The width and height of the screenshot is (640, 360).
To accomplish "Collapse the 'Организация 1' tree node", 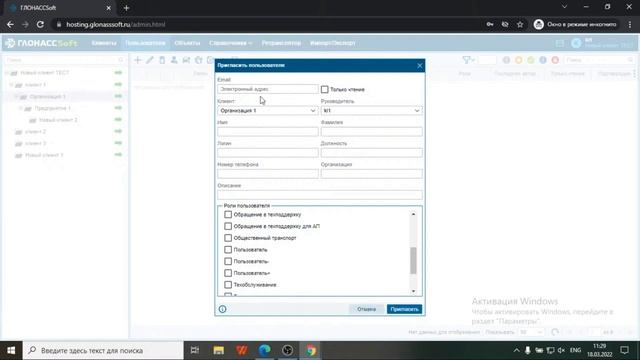I will [16, 96].
